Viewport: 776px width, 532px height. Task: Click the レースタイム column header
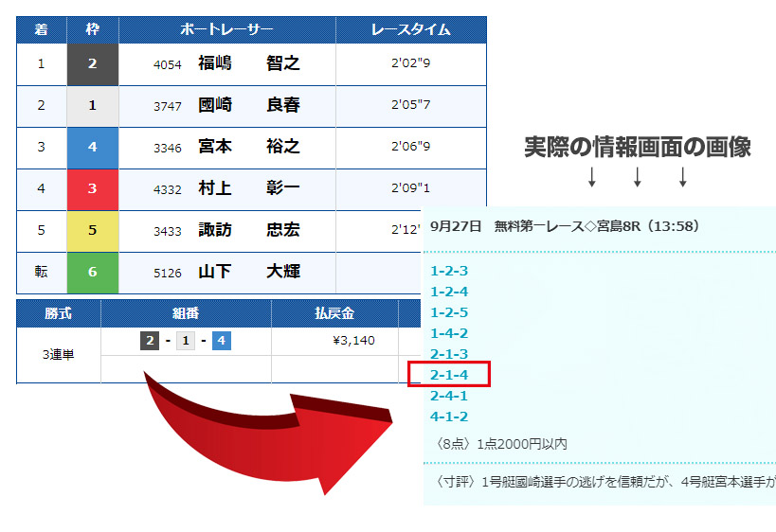410,29
